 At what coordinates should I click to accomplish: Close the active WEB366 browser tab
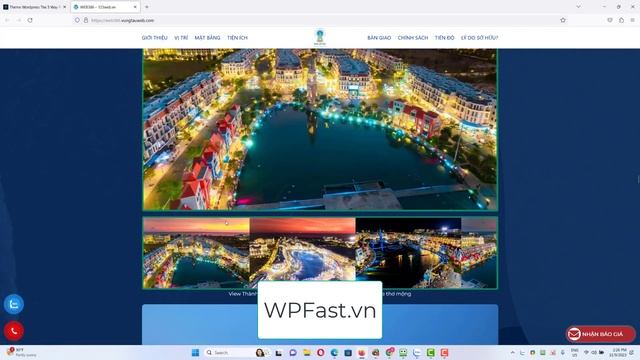(x=135, y=7)
